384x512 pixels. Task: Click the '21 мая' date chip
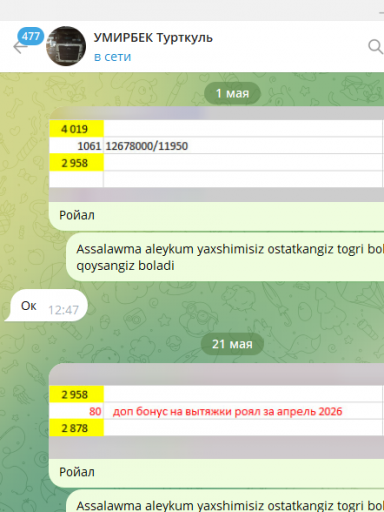pyautogui.click(x=232, y=344)
